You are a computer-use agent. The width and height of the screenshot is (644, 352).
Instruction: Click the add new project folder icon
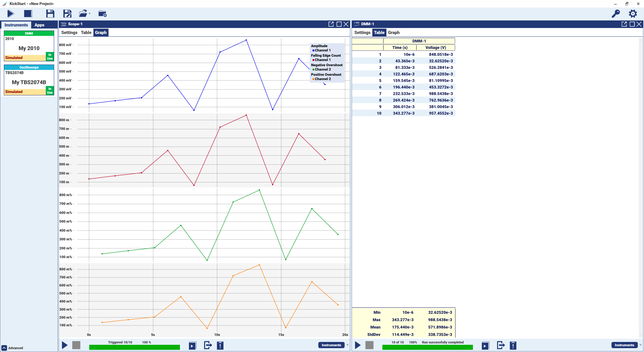(102, 13)
